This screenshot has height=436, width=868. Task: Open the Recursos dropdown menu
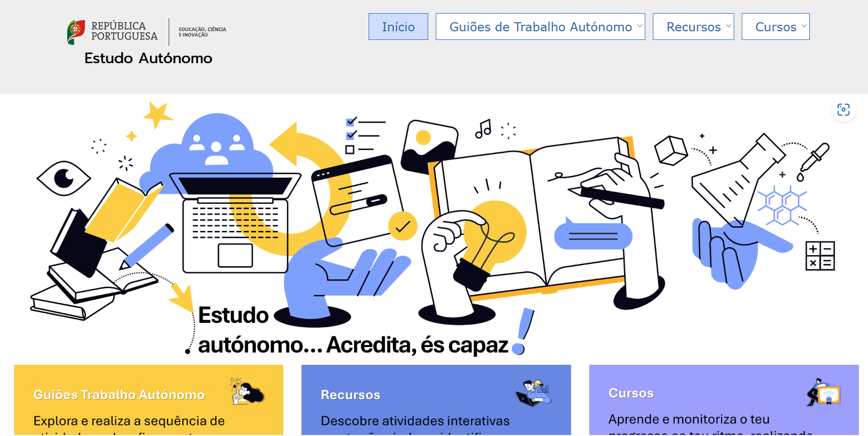coord(728,26)
